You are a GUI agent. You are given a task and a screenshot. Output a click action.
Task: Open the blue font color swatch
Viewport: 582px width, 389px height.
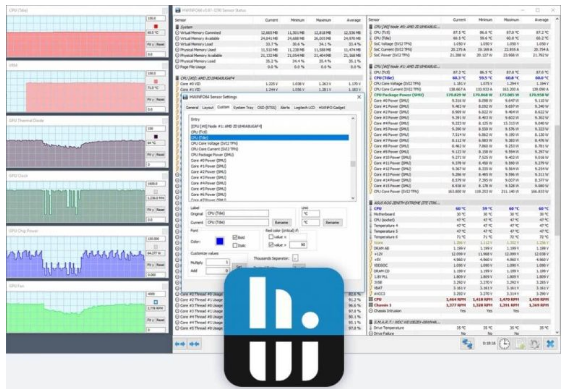(x=220, y=241)
